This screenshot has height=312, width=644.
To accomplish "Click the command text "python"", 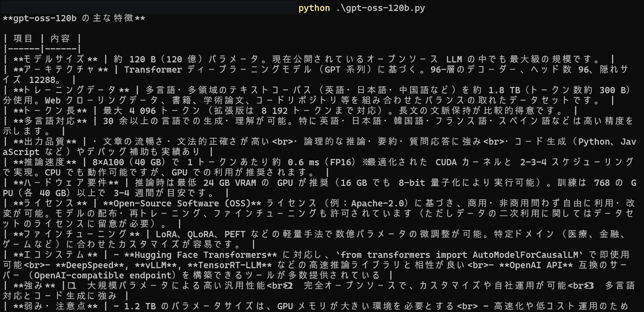I will 314,8.
